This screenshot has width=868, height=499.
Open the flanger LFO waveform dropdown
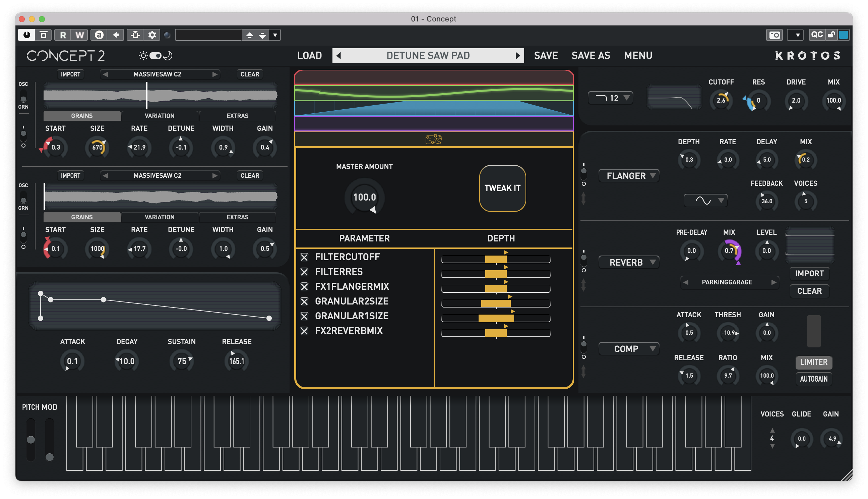point(706,201)
